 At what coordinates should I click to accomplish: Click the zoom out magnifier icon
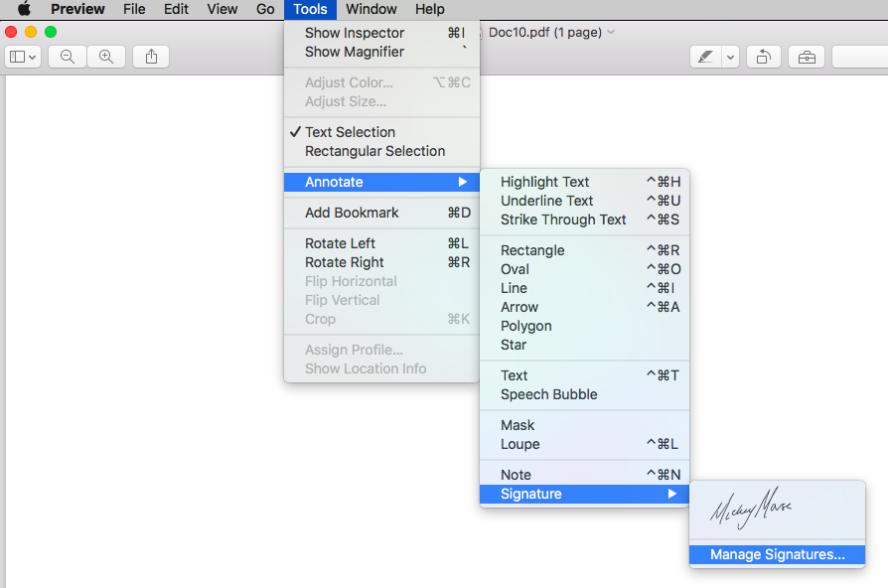68,57
